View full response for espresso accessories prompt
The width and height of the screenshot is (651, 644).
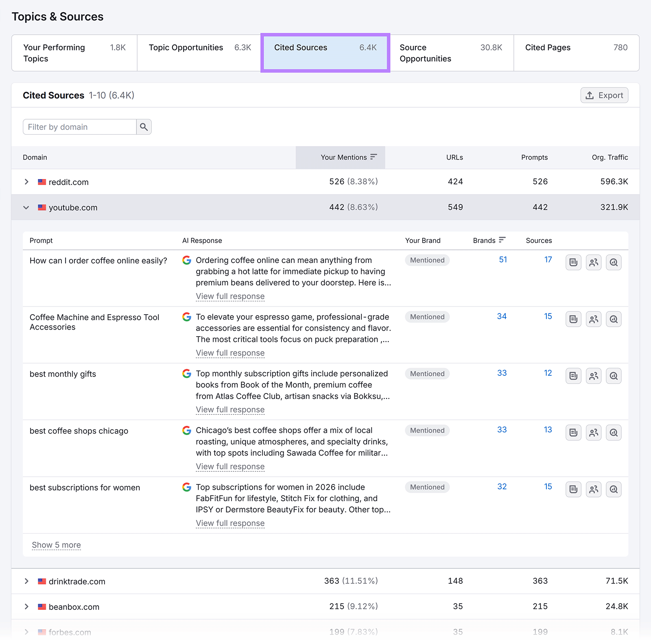230,353
